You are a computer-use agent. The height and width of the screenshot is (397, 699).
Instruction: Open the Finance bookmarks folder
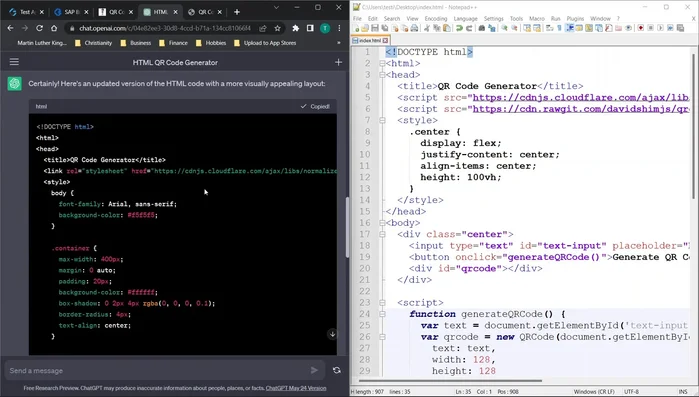click(173, 43)
